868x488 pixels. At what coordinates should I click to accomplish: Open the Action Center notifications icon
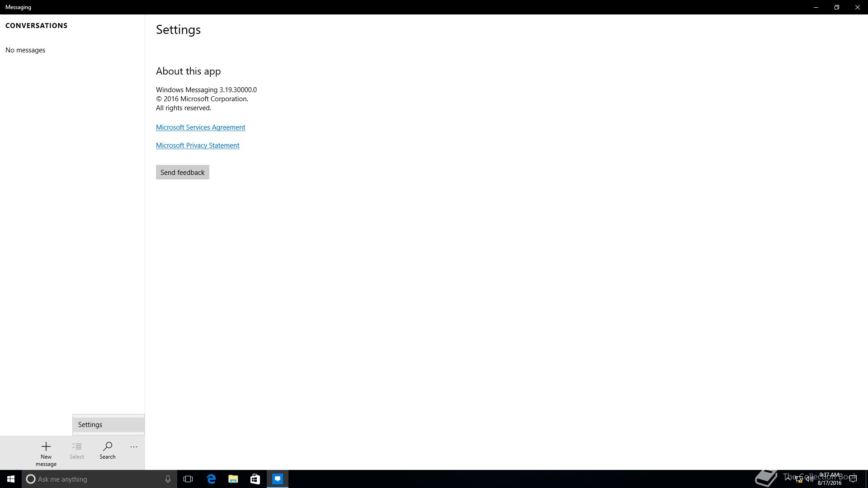853,479
